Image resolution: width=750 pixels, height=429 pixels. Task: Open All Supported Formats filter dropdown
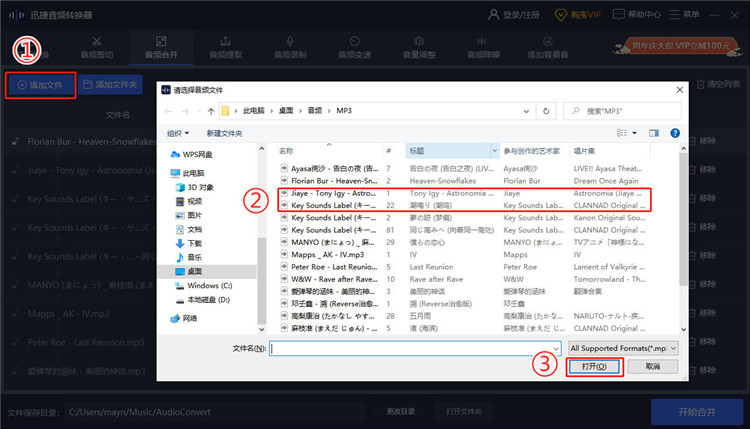[x=623, y=348]
